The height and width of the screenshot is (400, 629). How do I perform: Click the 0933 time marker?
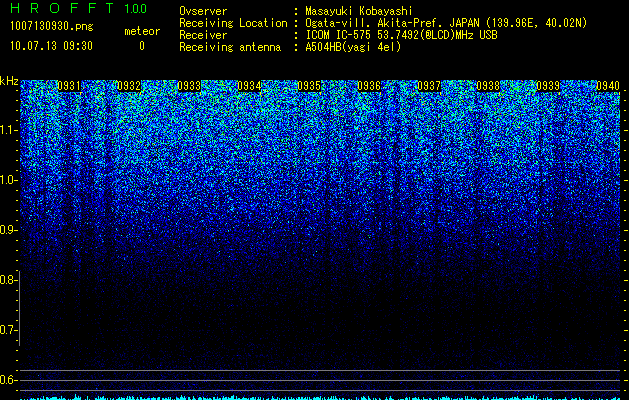[x=189, y=86]
